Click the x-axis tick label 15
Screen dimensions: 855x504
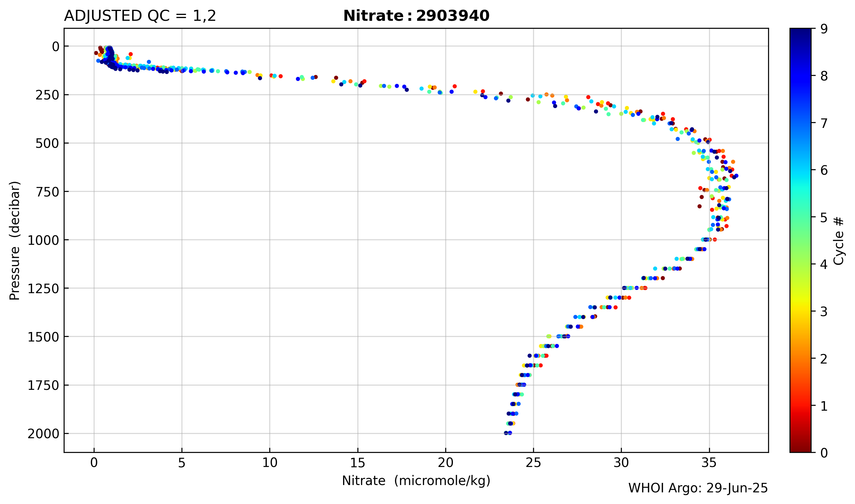358,463
